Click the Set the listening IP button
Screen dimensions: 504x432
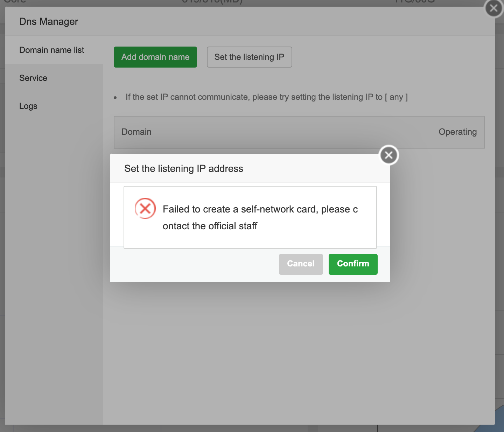click(249, 57)
